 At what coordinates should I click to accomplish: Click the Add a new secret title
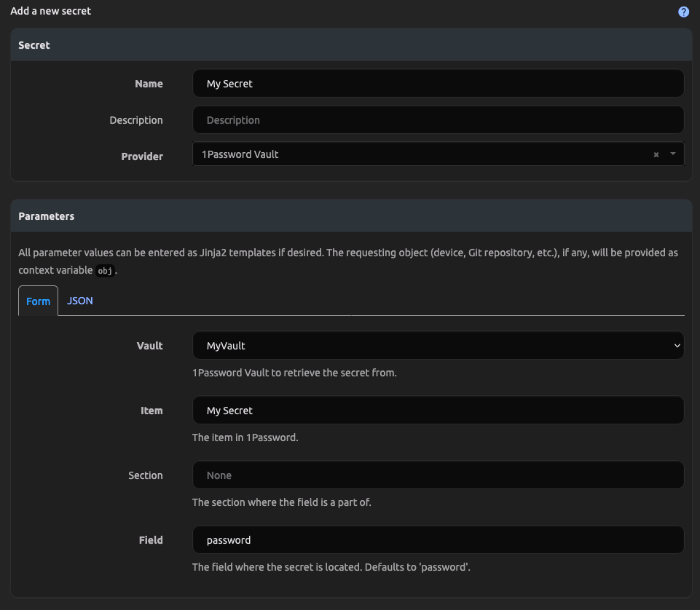pos(50,10)
